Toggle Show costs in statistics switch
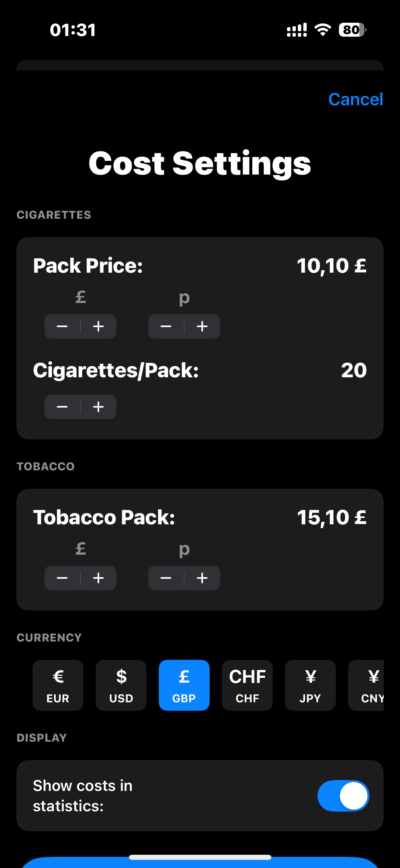Viewport: 400px width, 868px height. (x=343, y=796)
